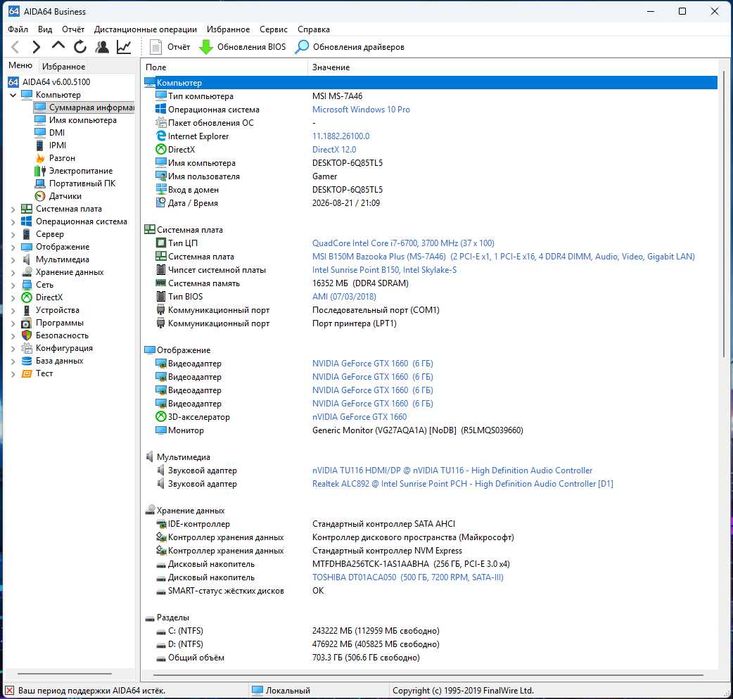Select Суммарная информация in the tree

tap(84, 108)
